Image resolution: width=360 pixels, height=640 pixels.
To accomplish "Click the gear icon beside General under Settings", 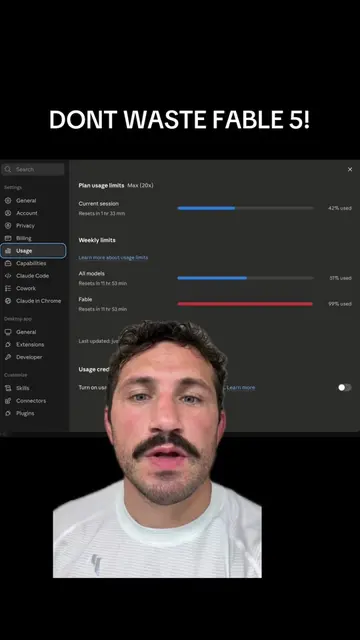I will (8, 200).
